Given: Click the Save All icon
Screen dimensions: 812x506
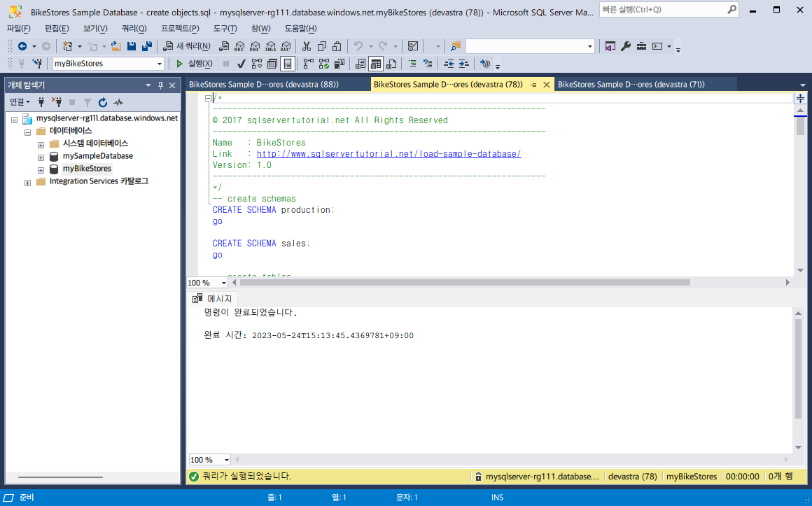Looking at the screenshot, I should (147, 47).
